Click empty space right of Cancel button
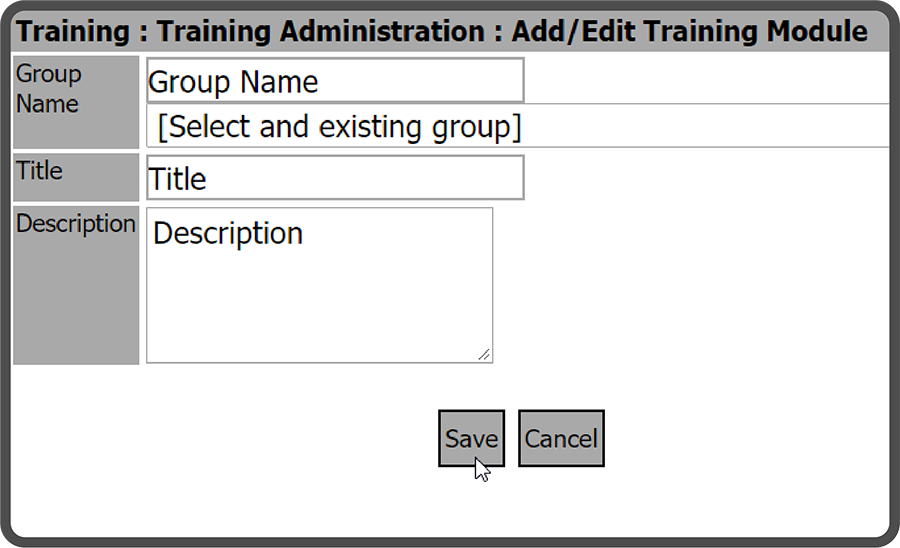 coord(740,438)
